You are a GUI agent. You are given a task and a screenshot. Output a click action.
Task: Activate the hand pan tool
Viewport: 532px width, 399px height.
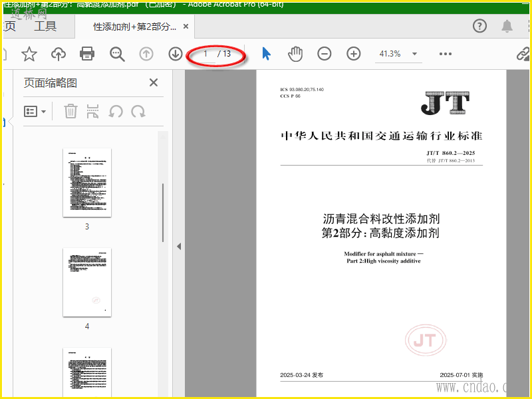click(295, 54)
